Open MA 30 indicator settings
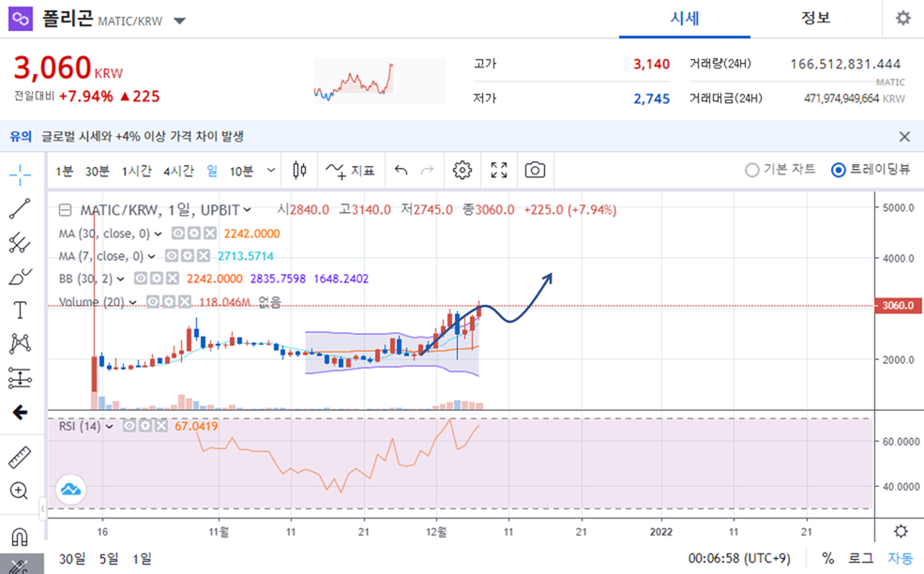This screenshot has height=574, width=924. point(194,234)
